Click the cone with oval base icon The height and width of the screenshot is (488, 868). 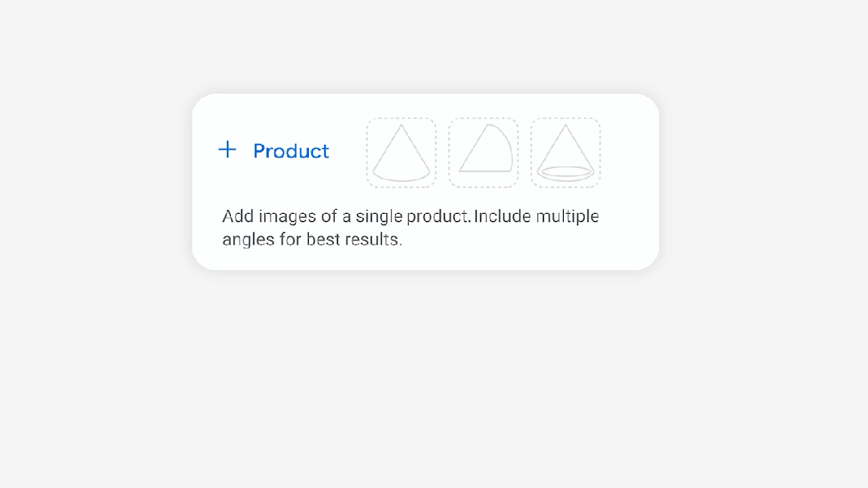point(566,157)
